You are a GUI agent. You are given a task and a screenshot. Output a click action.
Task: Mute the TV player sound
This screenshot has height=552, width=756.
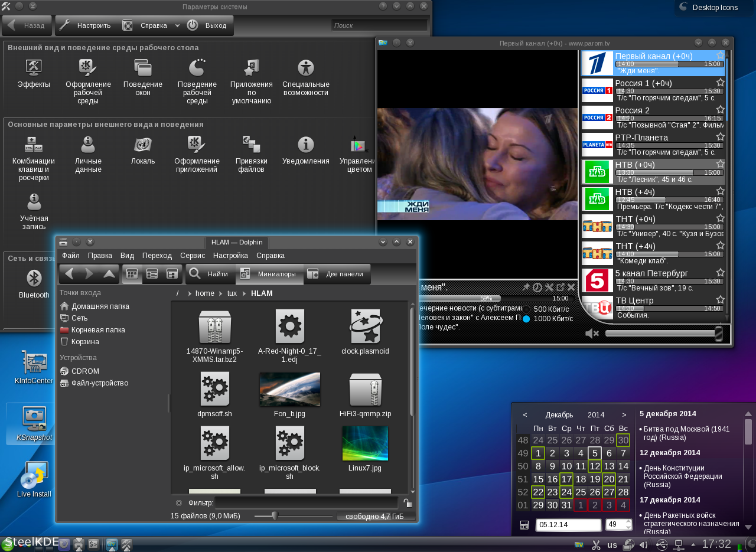(591, 334)
